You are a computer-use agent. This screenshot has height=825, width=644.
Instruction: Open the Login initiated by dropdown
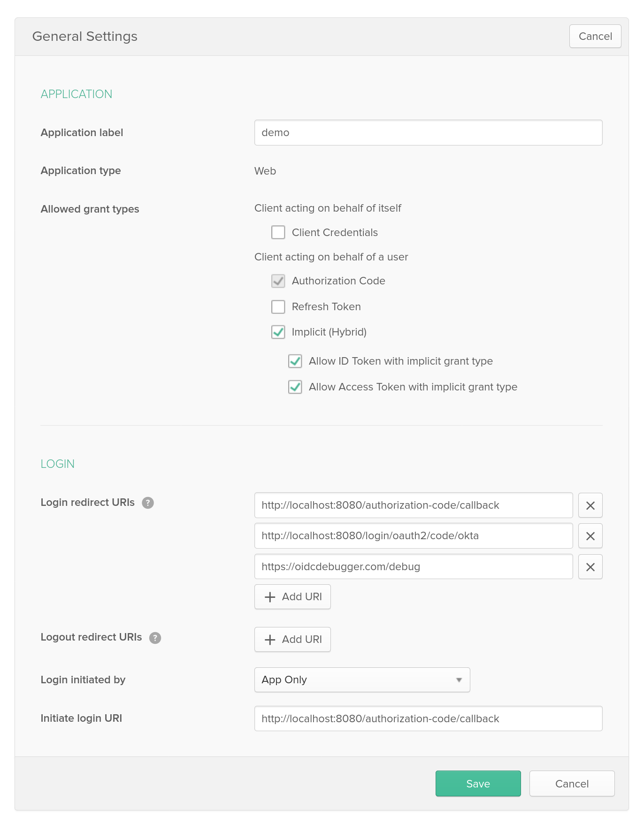(362, 680)
